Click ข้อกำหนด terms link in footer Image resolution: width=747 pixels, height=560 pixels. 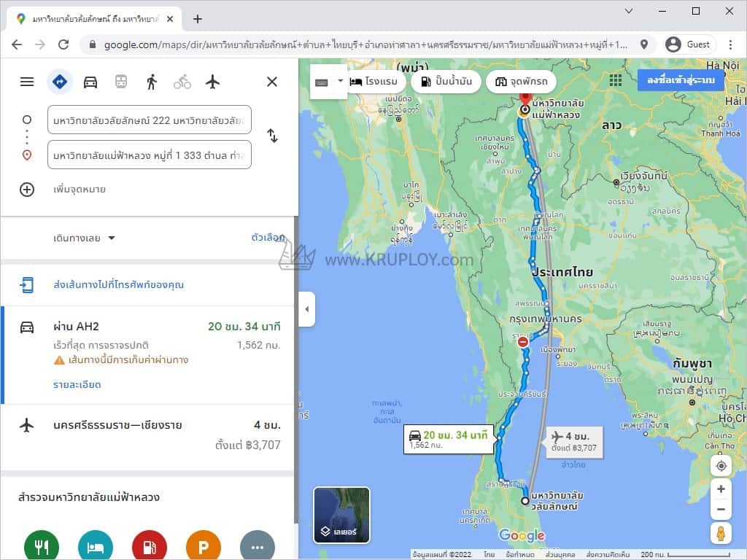pyautogui.click(x=519, y=555)
